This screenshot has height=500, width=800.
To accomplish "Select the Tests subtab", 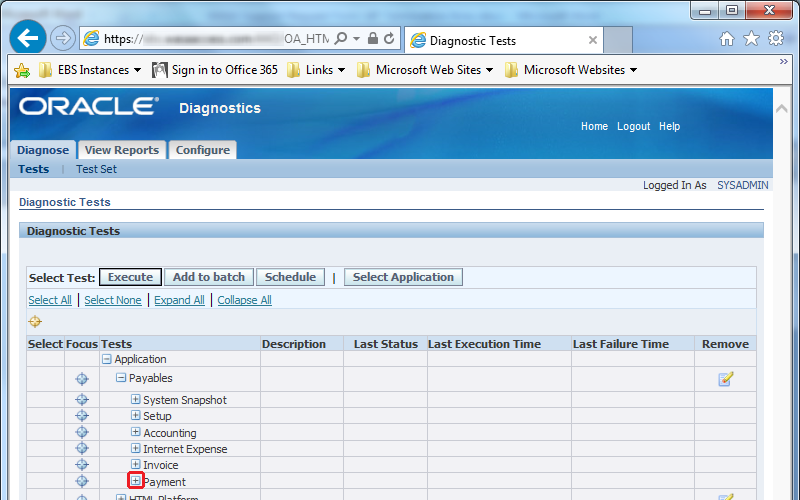I will click(x=34, y=169).
